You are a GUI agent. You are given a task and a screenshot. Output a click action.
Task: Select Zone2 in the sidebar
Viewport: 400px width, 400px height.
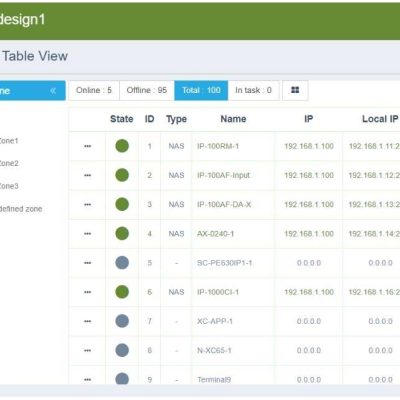8,163
